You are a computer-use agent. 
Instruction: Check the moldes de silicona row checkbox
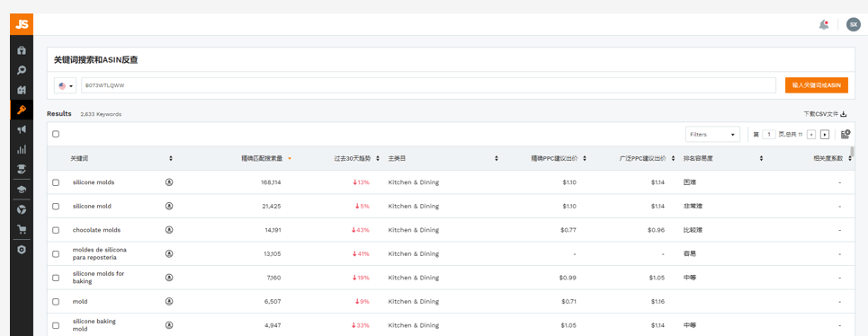[56, 253]
